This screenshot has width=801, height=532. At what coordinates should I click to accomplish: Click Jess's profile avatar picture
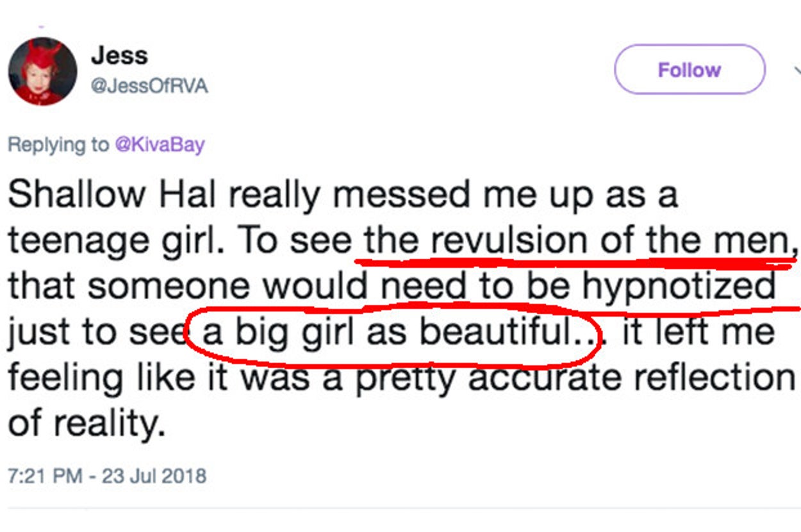[x=43, y=71]
